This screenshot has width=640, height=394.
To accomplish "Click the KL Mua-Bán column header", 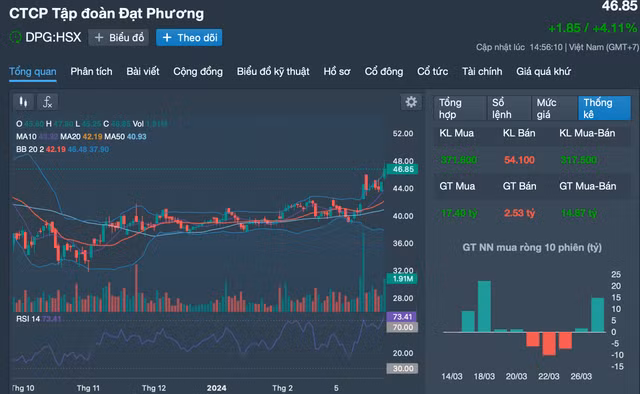I will [587, 133].
